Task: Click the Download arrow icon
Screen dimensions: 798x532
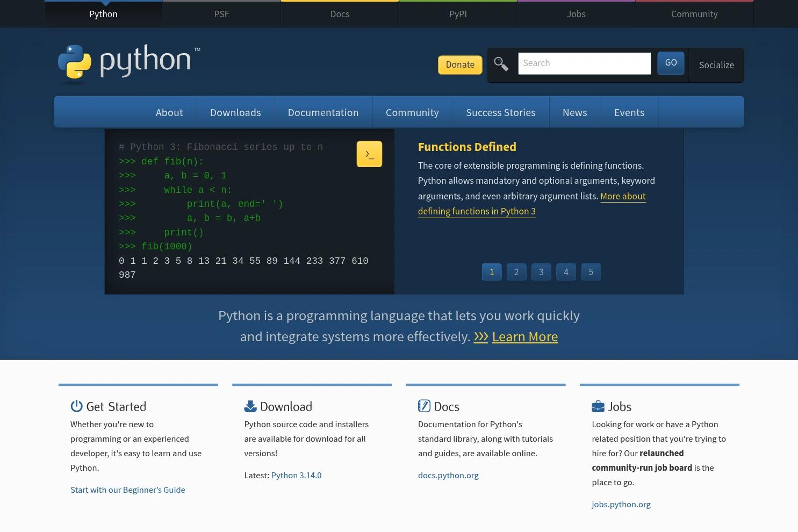Action: click(250, 406)
